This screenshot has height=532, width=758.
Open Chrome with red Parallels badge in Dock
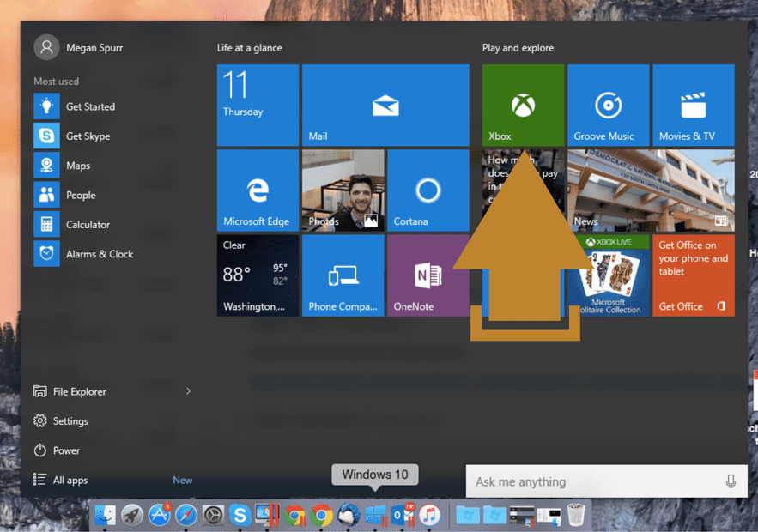coord(294,515)
